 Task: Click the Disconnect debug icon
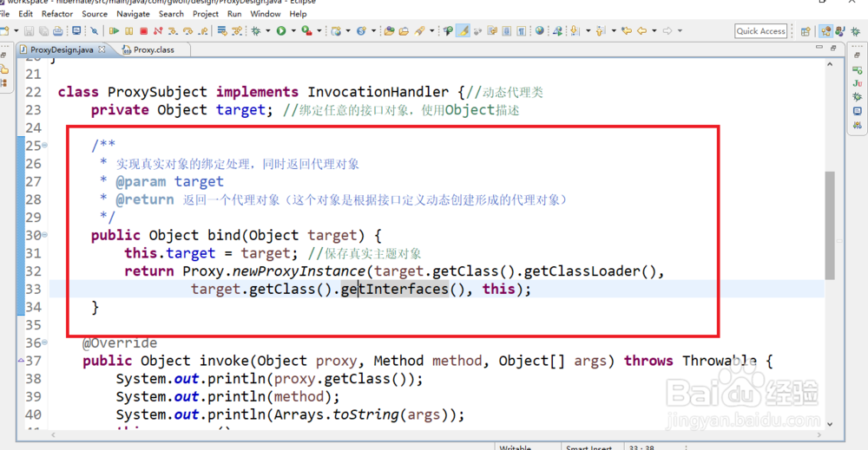click(x=158, y=31)
